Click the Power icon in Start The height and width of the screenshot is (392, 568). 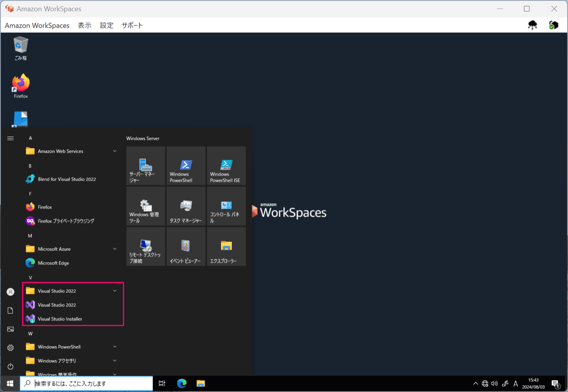tap(11, 366)
